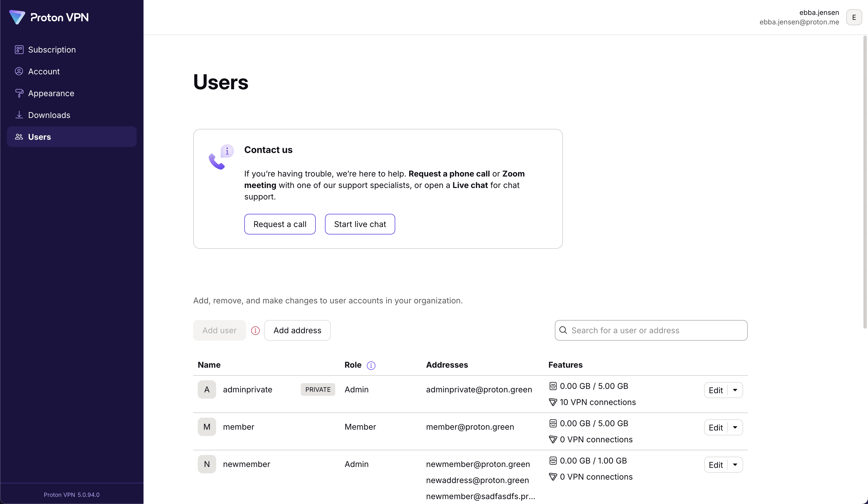Expand dropdown arrow for member row
868x504 pixels.
pyautogui.click(x=735, y=427)
